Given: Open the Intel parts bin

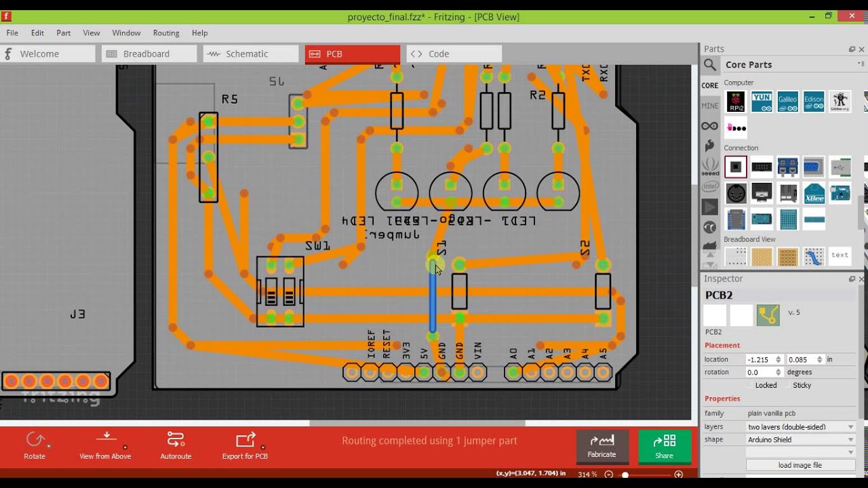Looking at the screenshot, I should coord(710,186).
